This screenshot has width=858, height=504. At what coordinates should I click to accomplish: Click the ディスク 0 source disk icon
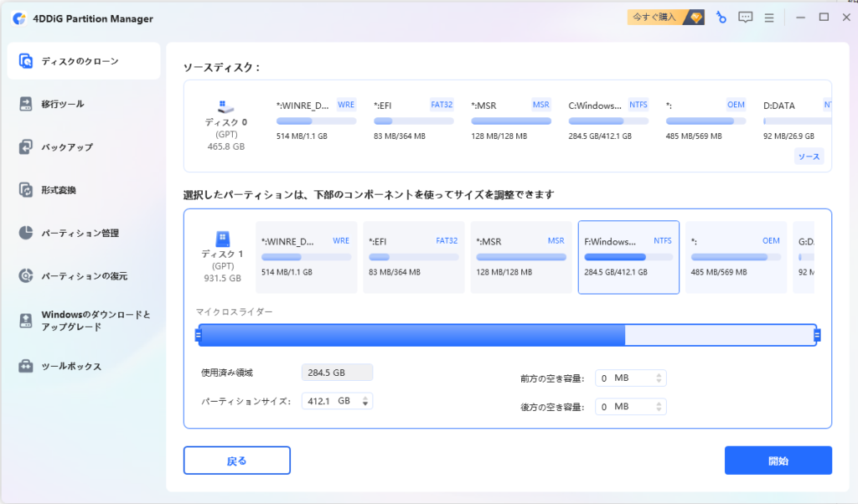(x=225, y=106)
